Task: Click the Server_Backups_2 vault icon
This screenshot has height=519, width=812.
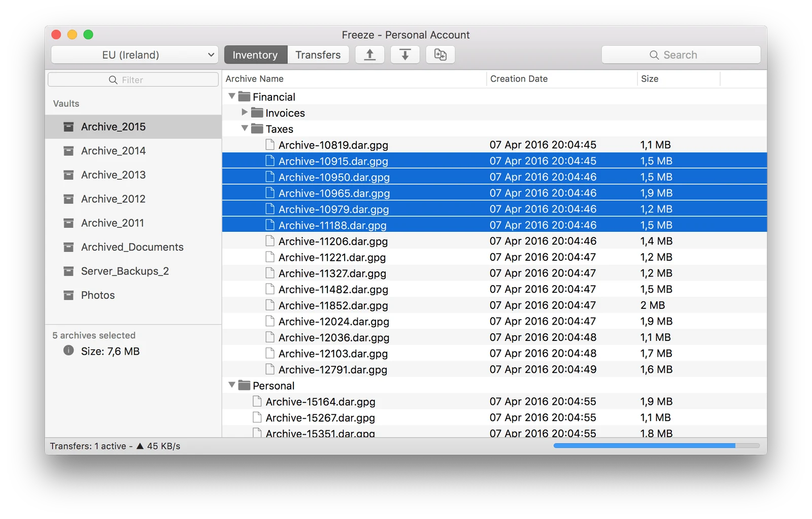Action: [x=69, y=271]
